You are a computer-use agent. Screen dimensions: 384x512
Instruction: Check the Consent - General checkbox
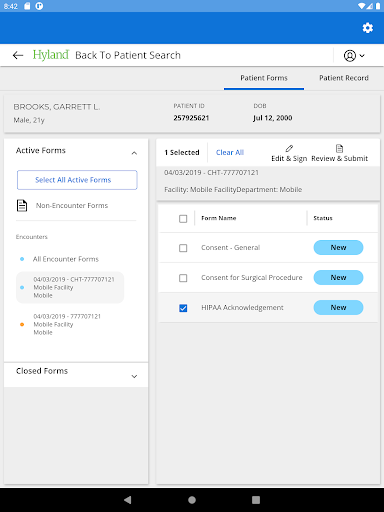(x=183, y=248)
